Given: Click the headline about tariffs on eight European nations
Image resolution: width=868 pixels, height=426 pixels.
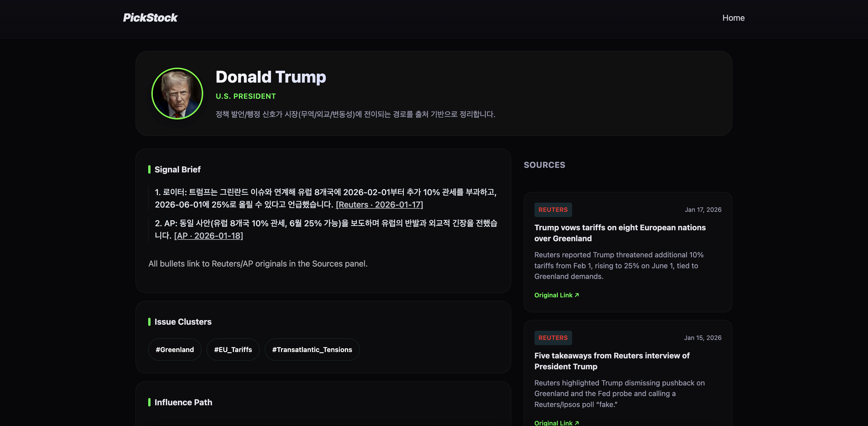Looking at the screenshot, I should coord(620,233).
